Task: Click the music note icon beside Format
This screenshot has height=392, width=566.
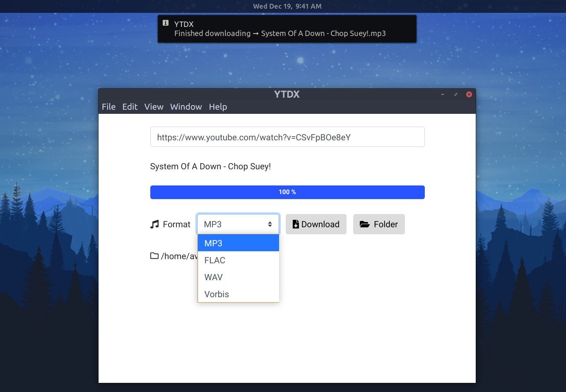Action: click(154, 224)
